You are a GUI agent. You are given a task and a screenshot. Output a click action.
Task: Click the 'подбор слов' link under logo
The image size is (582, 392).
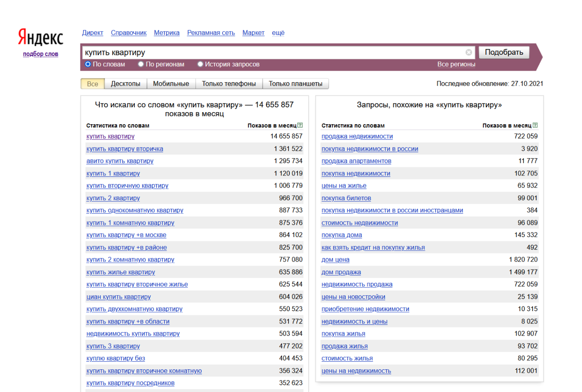pos(41,54)
